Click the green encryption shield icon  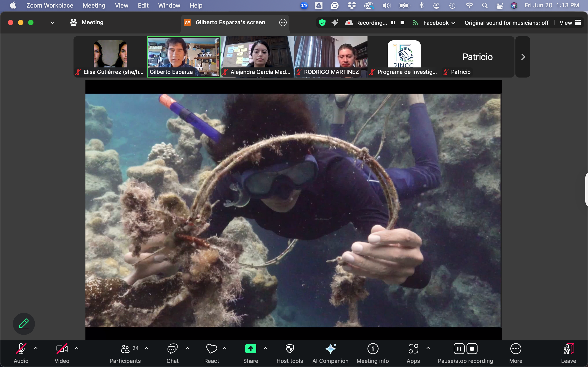point(322,22)
